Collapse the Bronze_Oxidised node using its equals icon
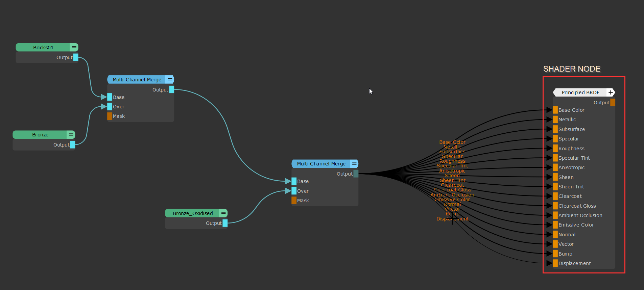Screen dimensions: 644x290 click(223, 213)
